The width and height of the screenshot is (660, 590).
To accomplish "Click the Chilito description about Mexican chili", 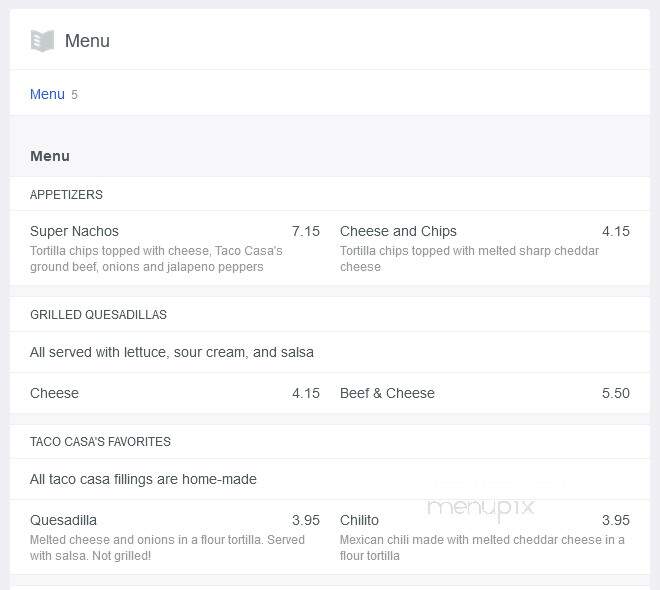I will (482, 547).
